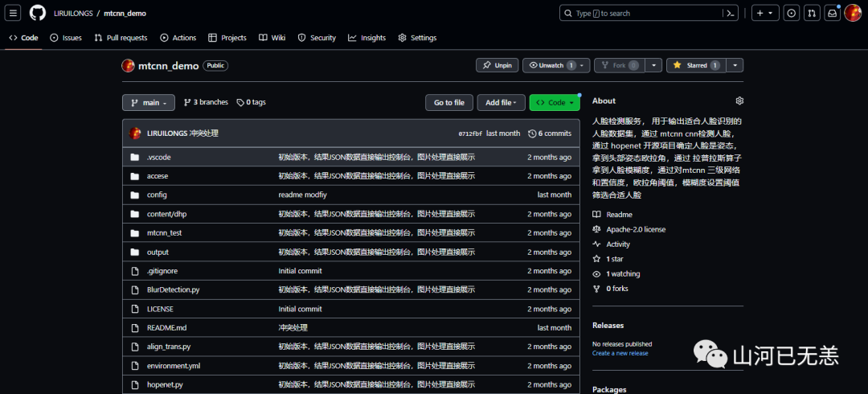Open the Readme link in About
868x394 pixels.
point(612,215)
